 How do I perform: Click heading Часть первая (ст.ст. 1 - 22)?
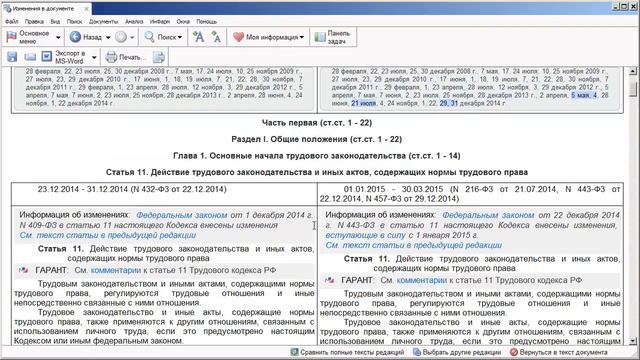(317, 123)
